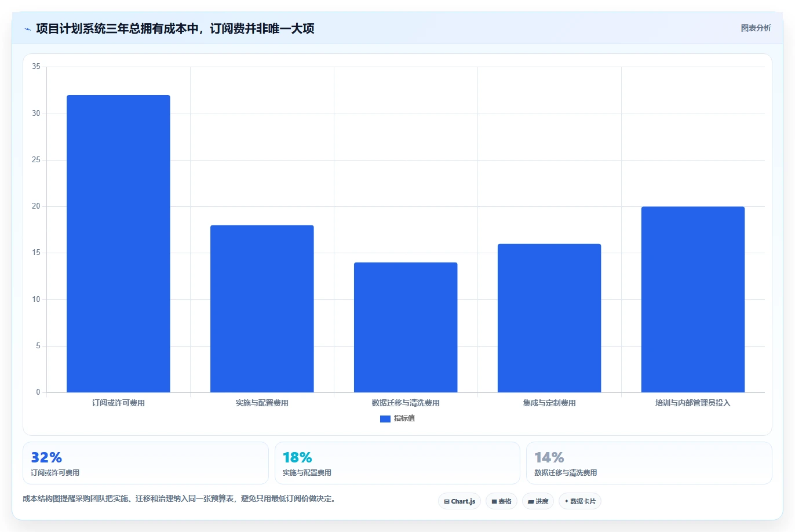Click the 进度 tag chip
795x532 pixels.
[x=538, y=501]
